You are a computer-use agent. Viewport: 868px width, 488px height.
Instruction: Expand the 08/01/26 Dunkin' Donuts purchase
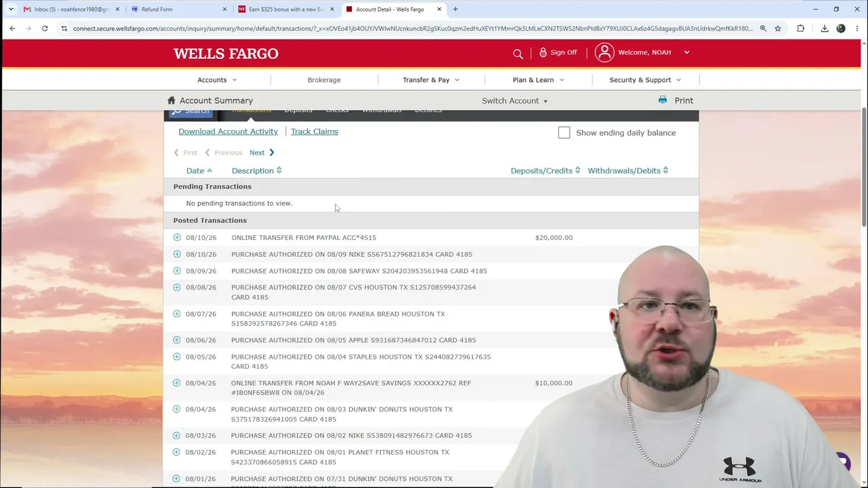coord(177,479)
